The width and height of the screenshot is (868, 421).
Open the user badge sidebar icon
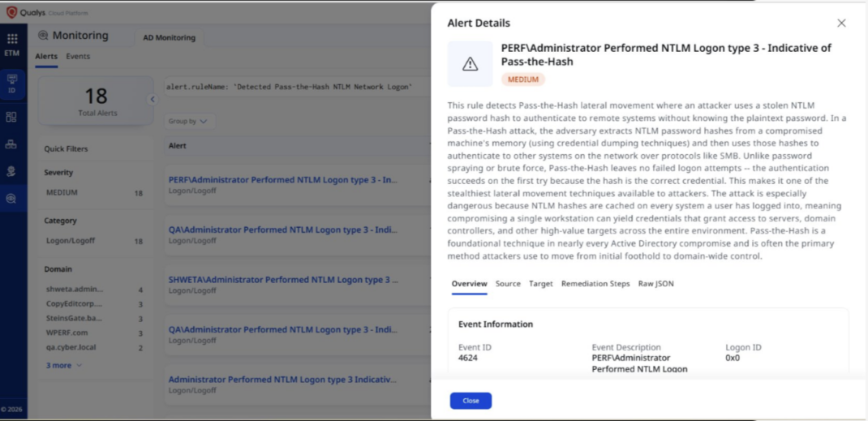coord(11,171)
